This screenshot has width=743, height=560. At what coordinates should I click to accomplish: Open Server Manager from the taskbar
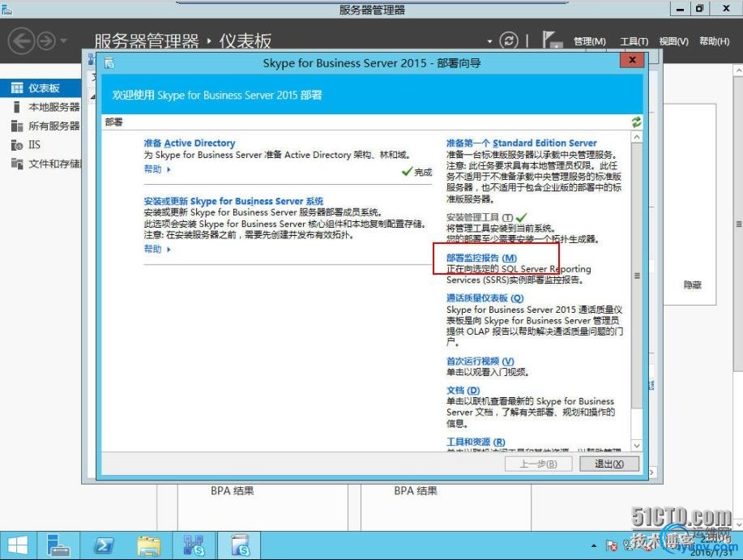59,545
